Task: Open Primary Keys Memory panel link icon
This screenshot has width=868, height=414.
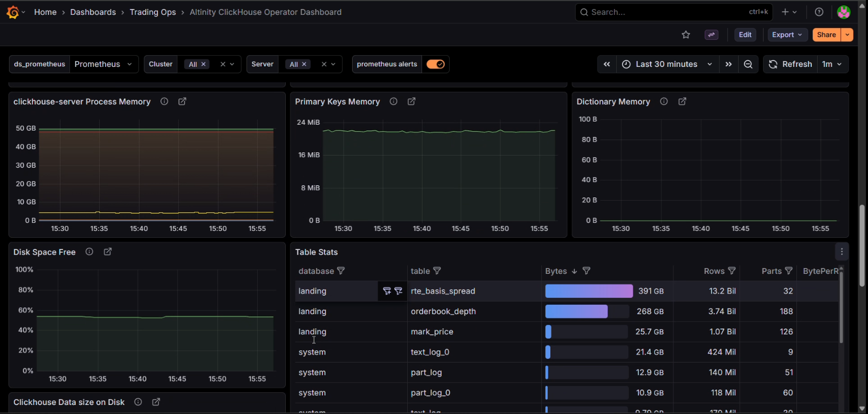Action: click(411, 101)
